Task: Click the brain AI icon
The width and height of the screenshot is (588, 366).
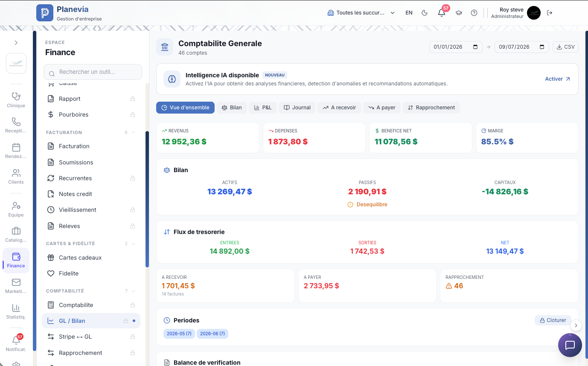Action: click(x=172, y=79)
